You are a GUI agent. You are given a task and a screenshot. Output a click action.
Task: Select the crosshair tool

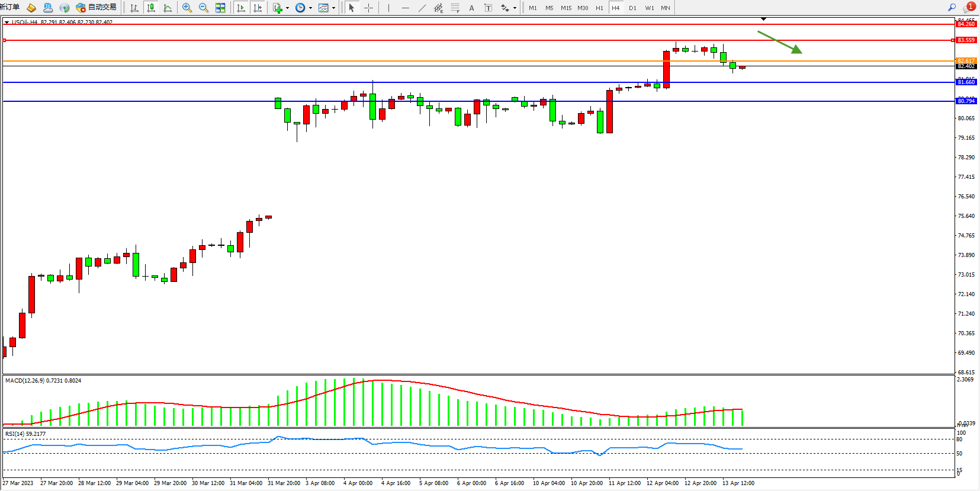tap(368, 8)
